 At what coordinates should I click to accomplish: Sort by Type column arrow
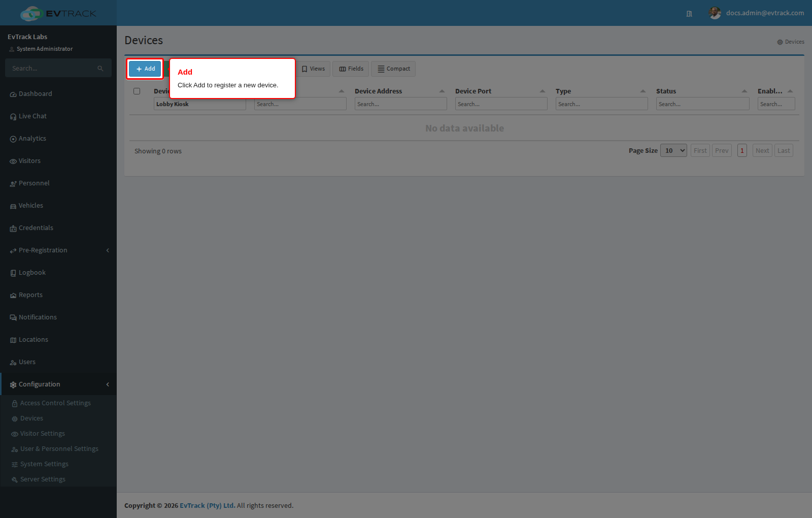[x=643, y=91]
